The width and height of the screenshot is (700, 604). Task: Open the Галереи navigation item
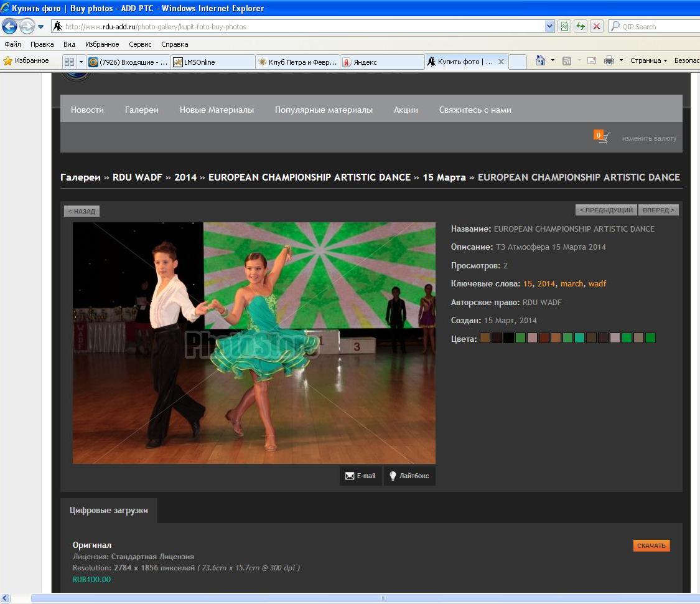pyautogui.click(x=141, y=110)
